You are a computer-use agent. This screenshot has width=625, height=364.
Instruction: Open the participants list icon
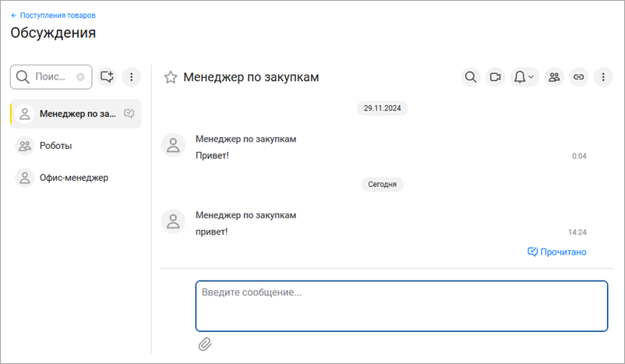pyautogui.click(x=554, y=77)
